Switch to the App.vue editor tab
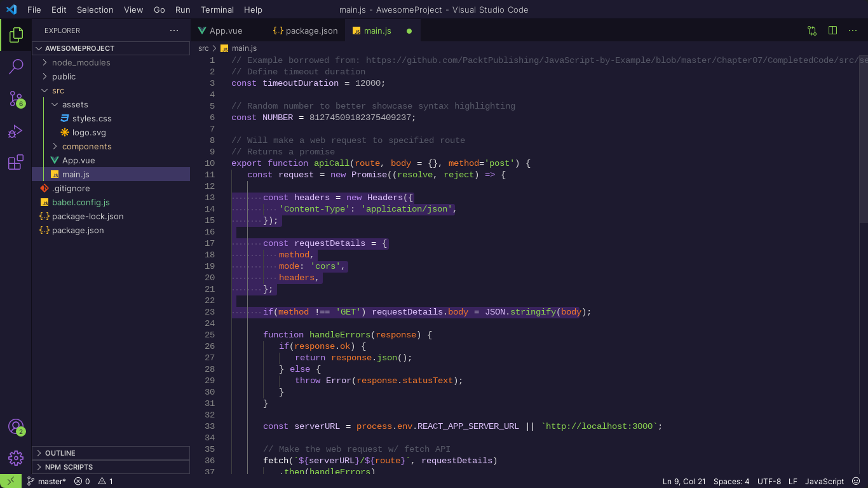Image resolution: width=868 pixels, height=488 pixels. pos(228,30)
